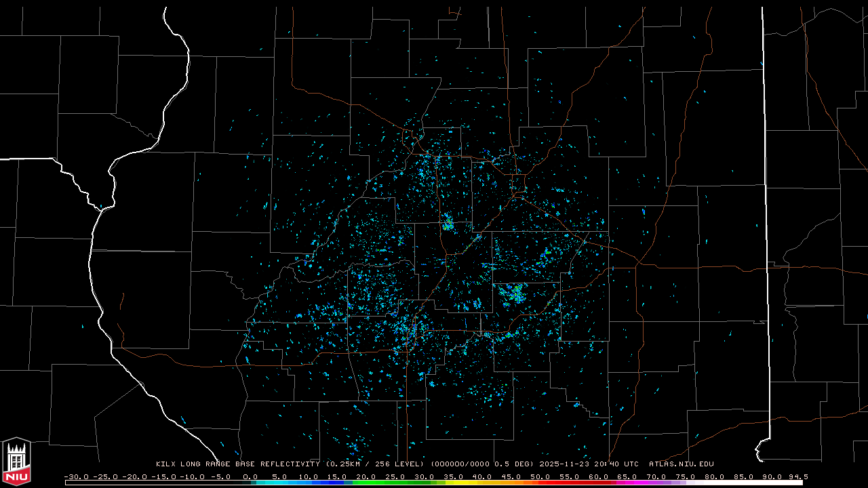
Task: Click the NIU castle logo
Action: point(16,460)
